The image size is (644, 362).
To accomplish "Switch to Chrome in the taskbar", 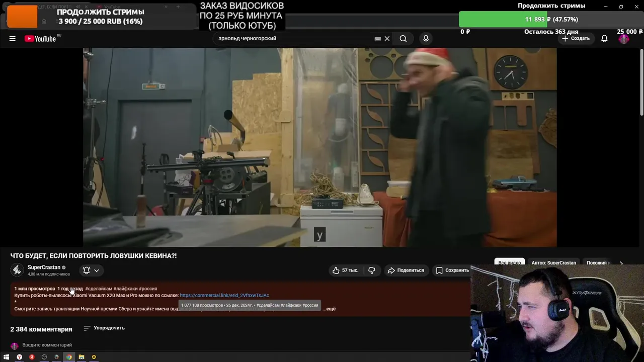I will tap(69, 357).
